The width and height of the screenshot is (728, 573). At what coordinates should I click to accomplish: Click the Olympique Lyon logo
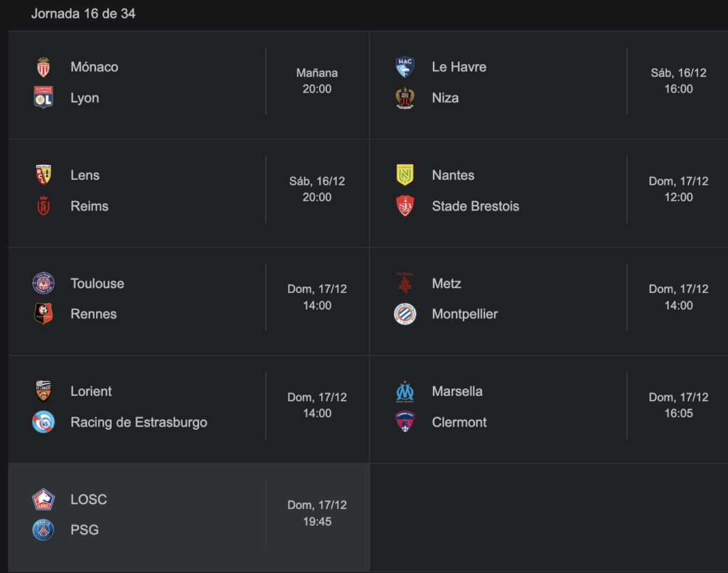pyautogui.click(x=43, y=97)
